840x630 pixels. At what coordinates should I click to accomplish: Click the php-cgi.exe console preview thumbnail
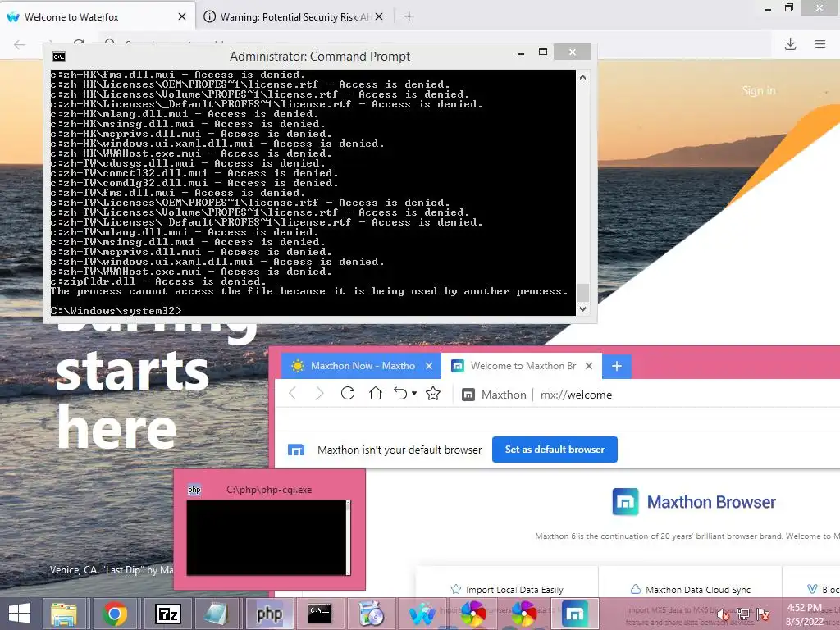click(269, 537)
